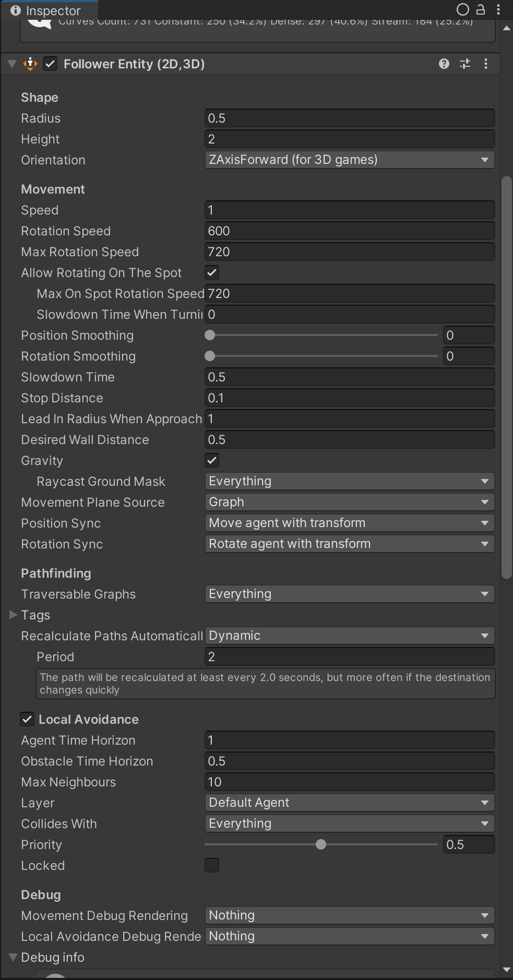Click the Rotation Speed input field
513x980 pixels.
pyautogui.click(x=349, y=231)
